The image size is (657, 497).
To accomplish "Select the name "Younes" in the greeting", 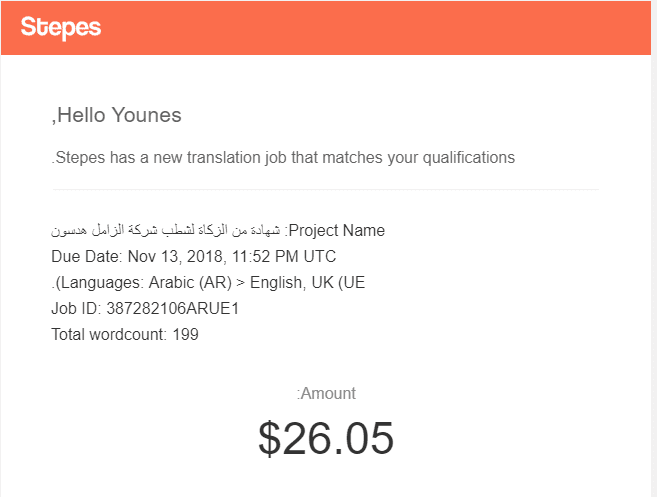I will [x=148, y=115].
